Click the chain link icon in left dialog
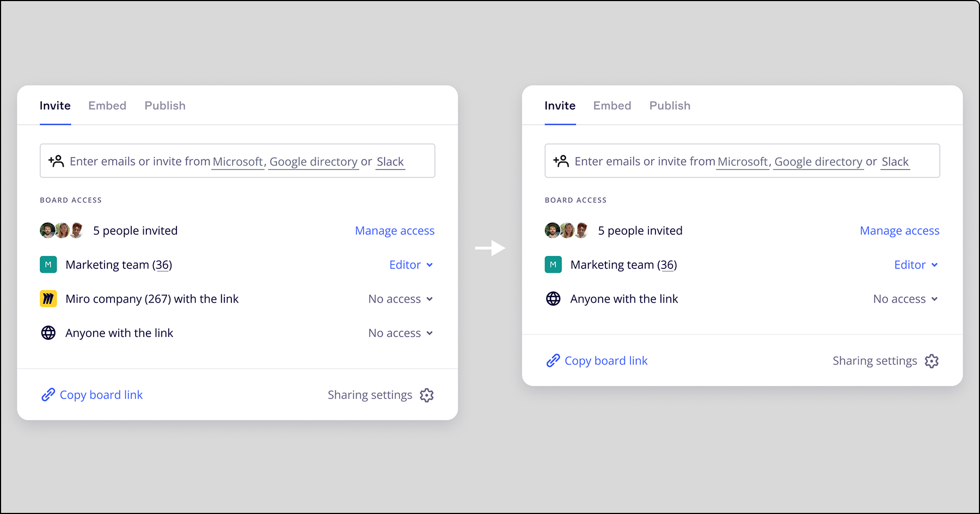This screenshot has height=514, width=980. 48,395
